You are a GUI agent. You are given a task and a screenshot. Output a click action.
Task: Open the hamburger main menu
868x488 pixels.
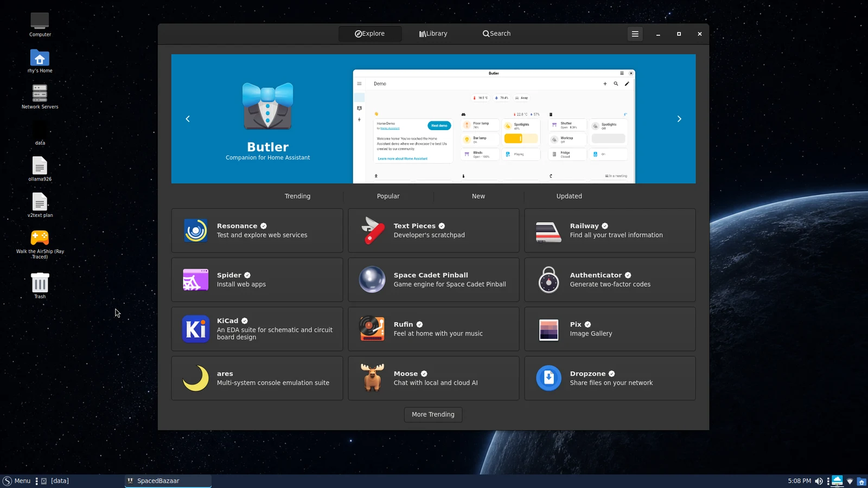635,34
